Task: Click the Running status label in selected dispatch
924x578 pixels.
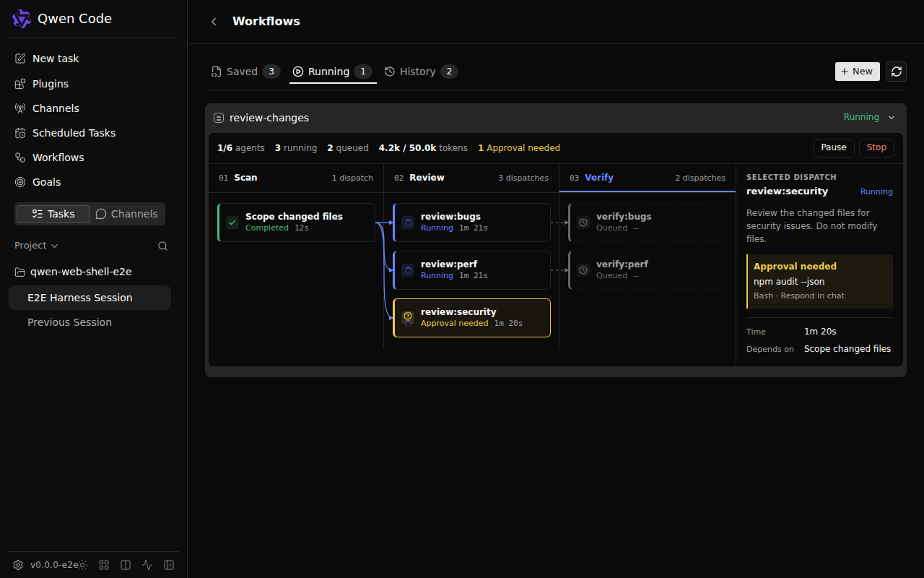Action: (x=876, y=192)
